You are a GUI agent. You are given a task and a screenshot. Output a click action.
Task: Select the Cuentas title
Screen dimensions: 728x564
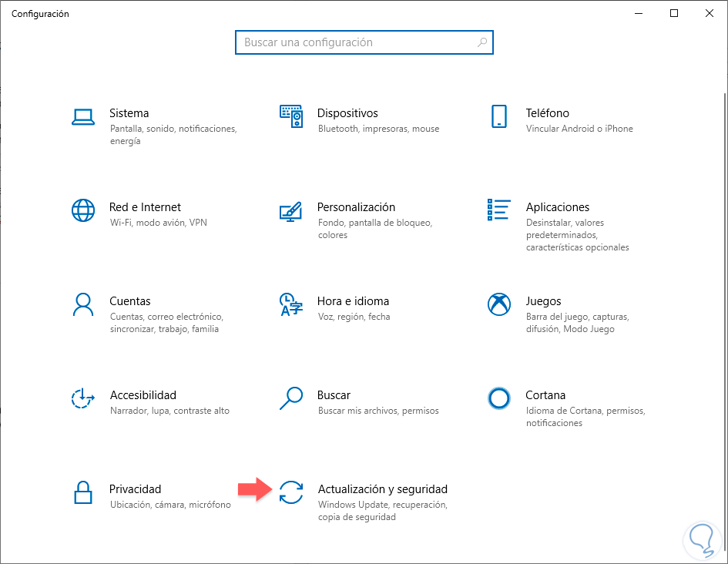pos(130,301)
